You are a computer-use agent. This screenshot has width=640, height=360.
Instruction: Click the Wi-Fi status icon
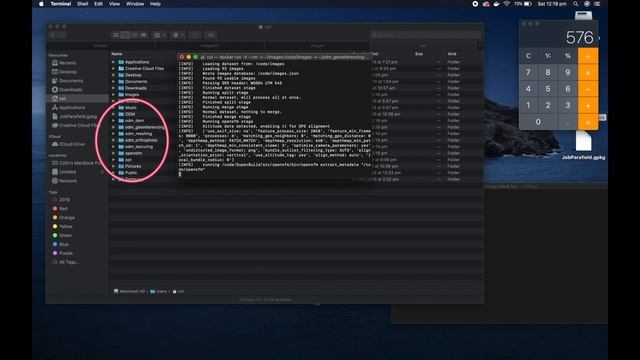pyautogui.click(x=507, y=4)
